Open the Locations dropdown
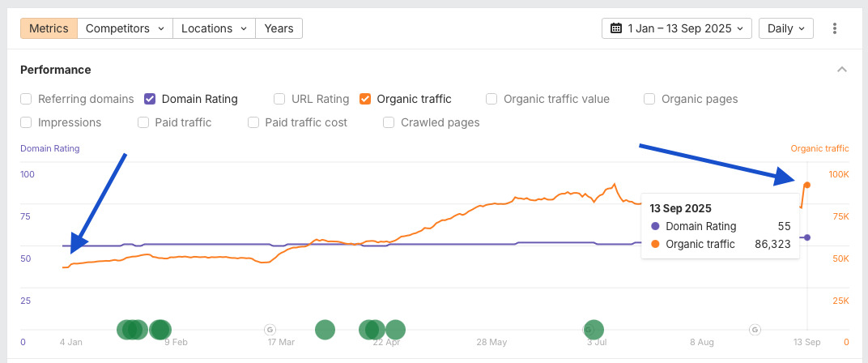868x363 pixels. (x=215, y=28)
